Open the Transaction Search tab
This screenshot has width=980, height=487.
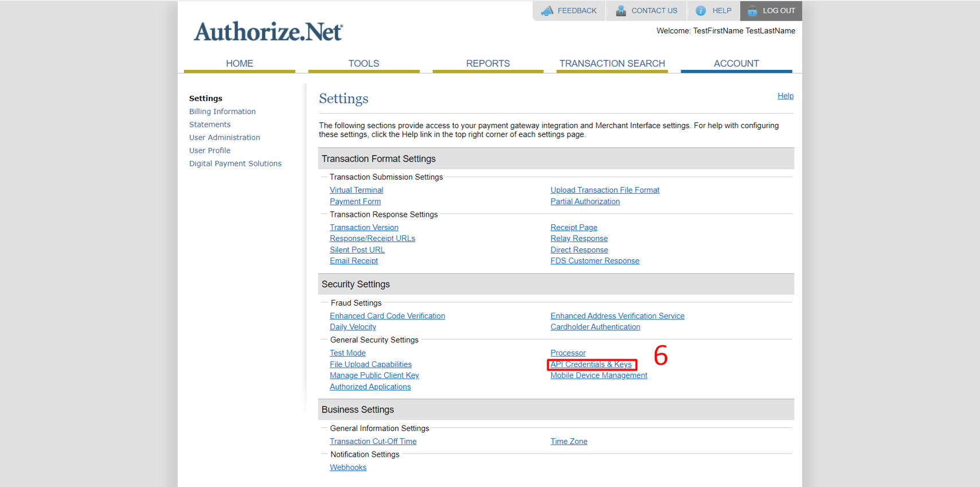(612, 64)
